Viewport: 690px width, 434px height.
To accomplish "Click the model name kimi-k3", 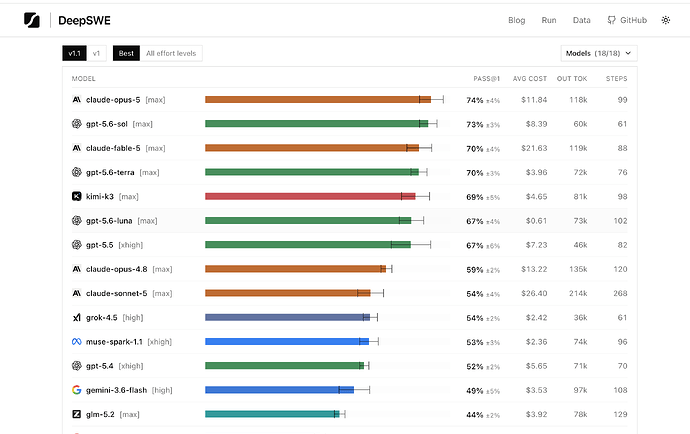I will click(x=100, y=196).
